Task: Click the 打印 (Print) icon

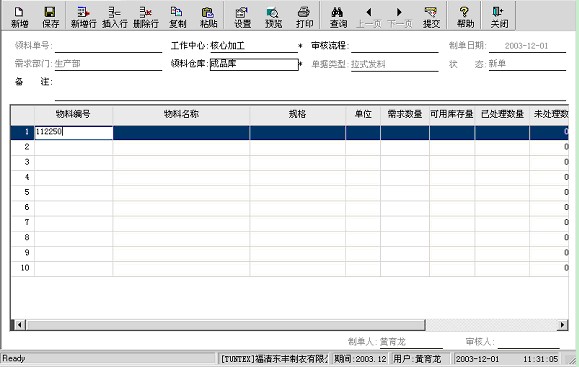Action: pyautogui.click(x=304, y=17)
